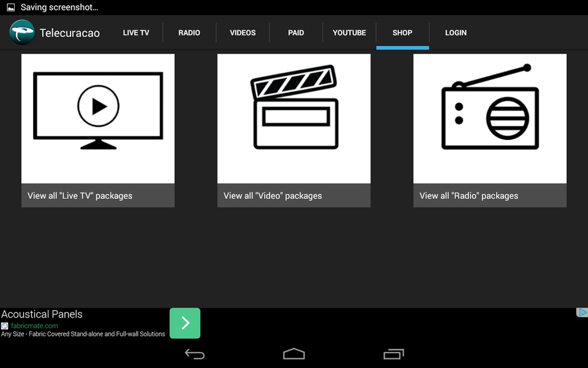588x368 pixels.
Task: Tap the Android home button
Action: click(x=294, y=354)
